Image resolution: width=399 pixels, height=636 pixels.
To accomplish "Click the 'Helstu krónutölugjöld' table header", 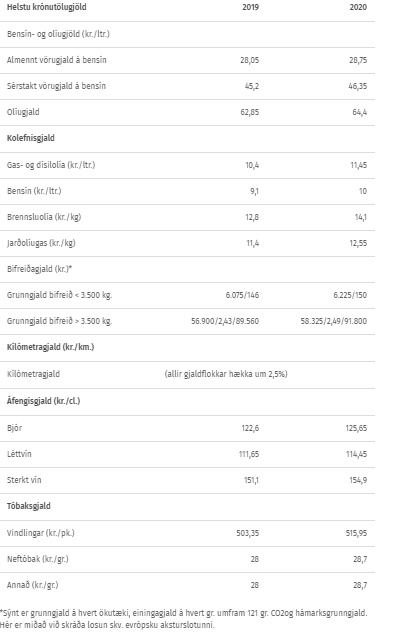I will tap(47, 7).
